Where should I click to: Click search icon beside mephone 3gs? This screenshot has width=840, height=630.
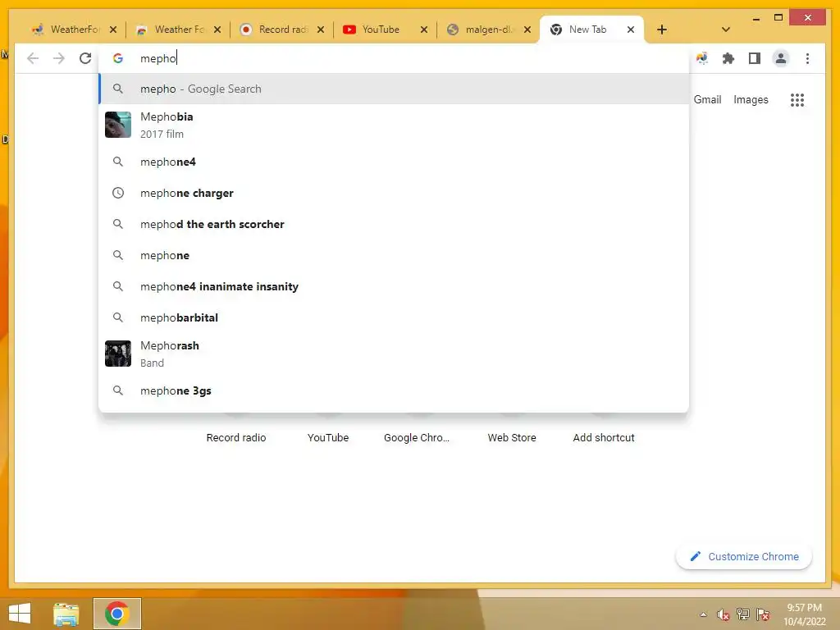pyautogui.click(x=118, y=390)
